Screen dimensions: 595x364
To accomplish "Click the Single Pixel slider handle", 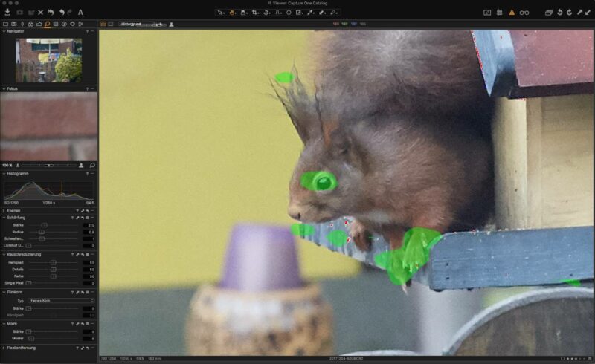I will click(x=28, y=283).
